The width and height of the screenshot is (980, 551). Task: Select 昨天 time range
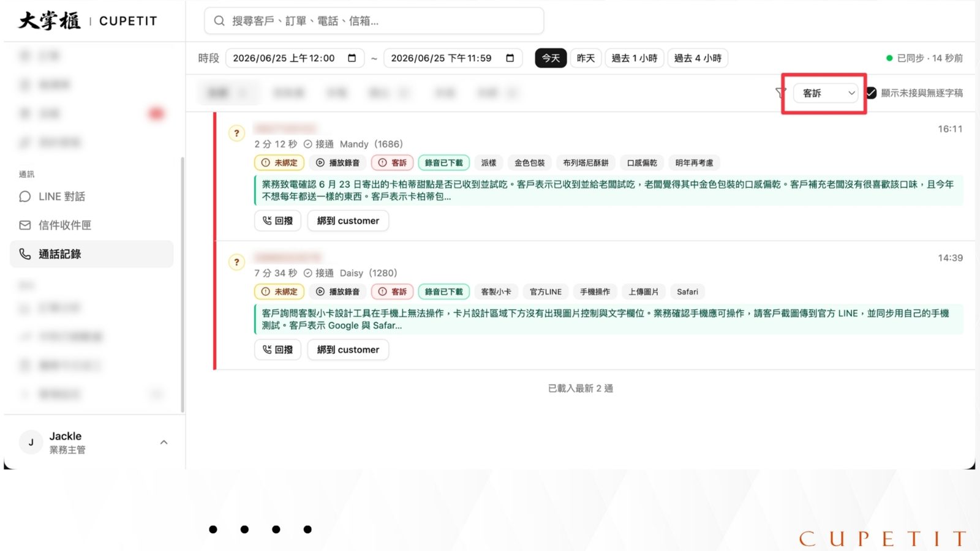(x=586, y=58)
